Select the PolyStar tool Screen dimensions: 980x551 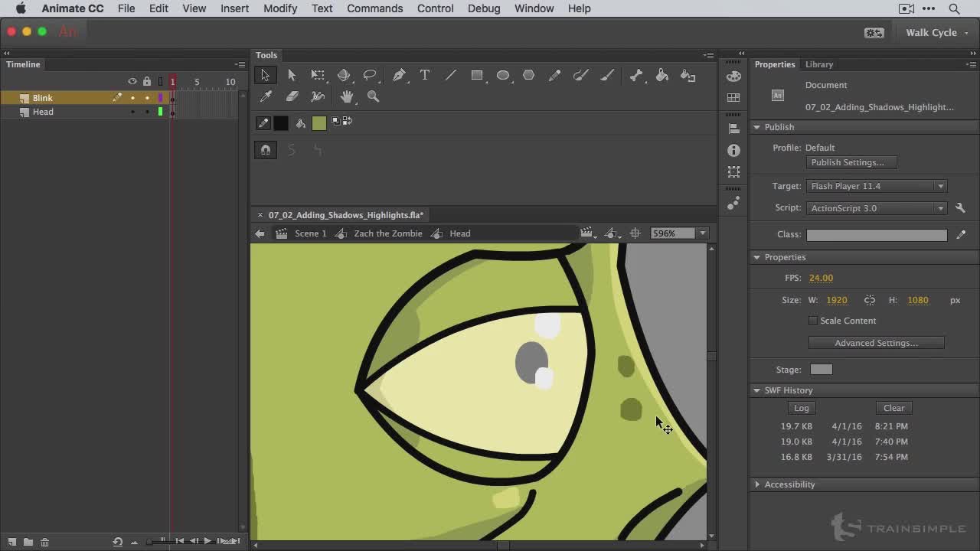pos(528,75)
